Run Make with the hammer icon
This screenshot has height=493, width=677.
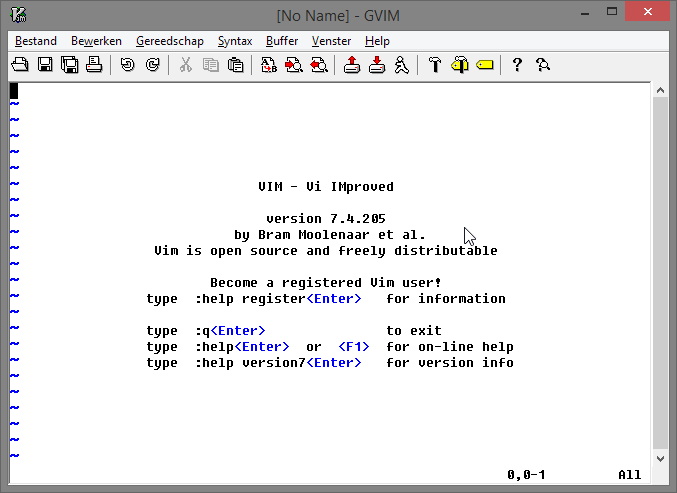point(435,65)
